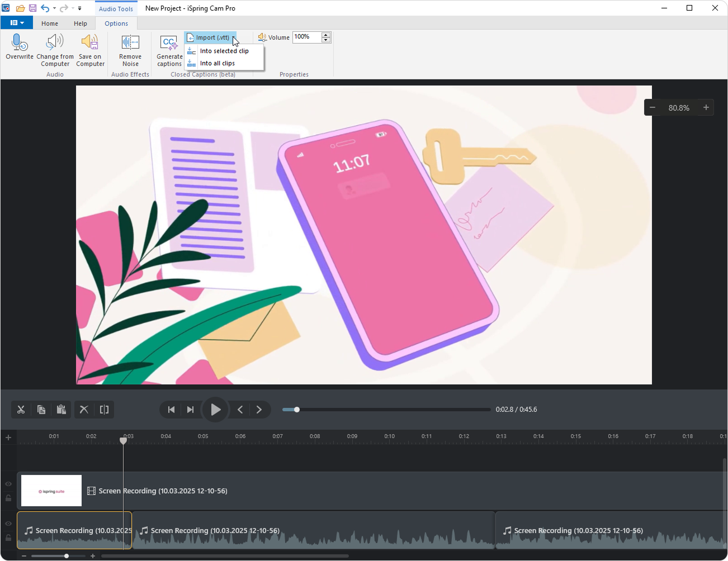Click Save on Computer audio icon
Image resolution: width=728 pixels, height=561 pixels.
pos(90,43)
